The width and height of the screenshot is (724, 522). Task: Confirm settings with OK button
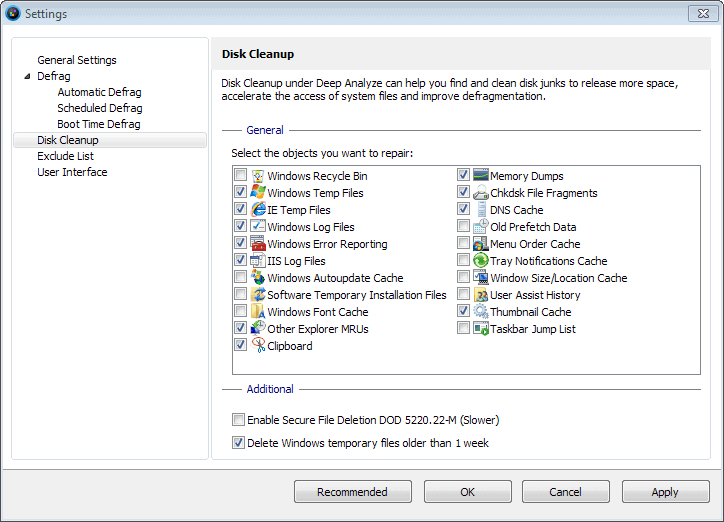coord(468,492)
